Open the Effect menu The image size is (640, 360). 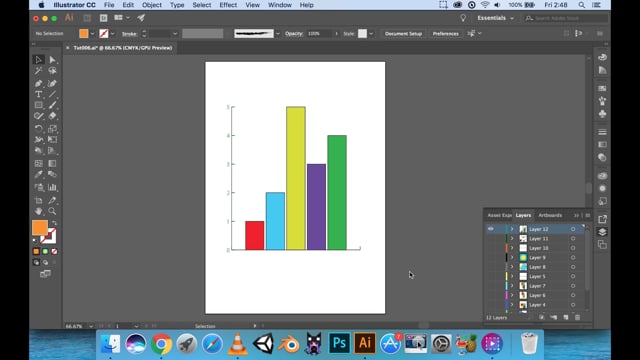228,5
